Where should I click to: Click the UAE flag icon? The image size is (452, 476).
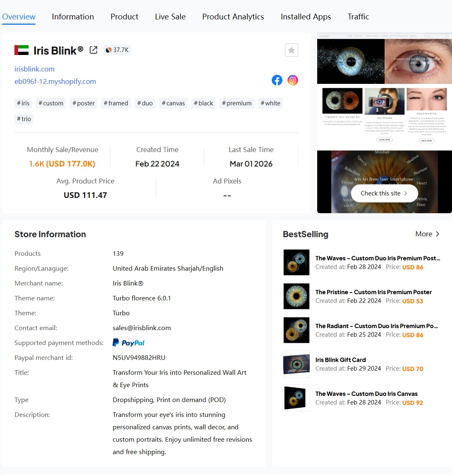tap(22, 50)
